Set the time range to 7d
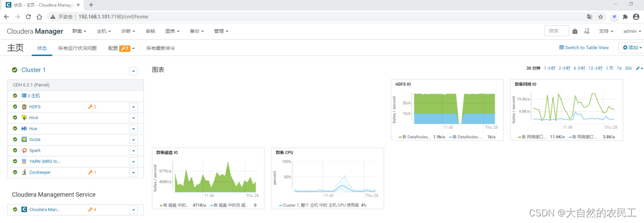 click(619, 68)
